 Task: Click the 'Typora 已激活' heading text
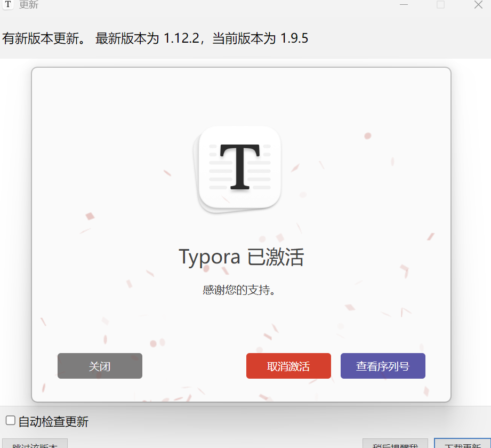click(241, 257)
